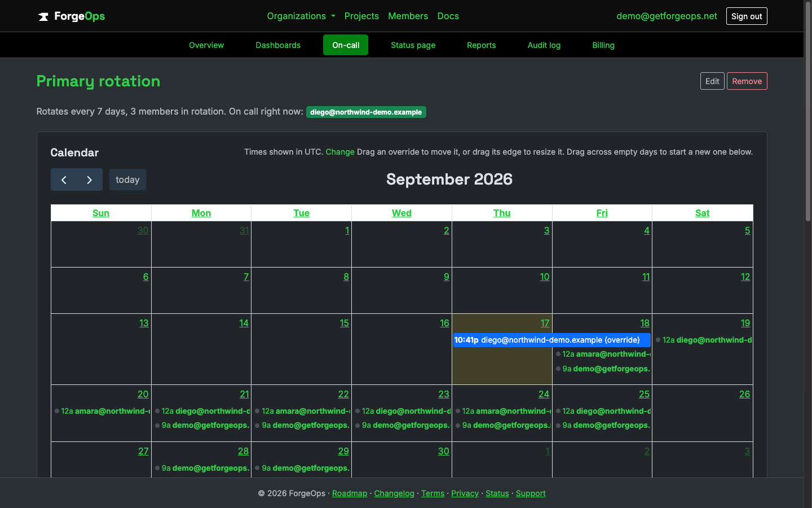Screen dimensions: 812x508
Task: Click the page vertical scrollbar thumb
Action: coord(807,113)
